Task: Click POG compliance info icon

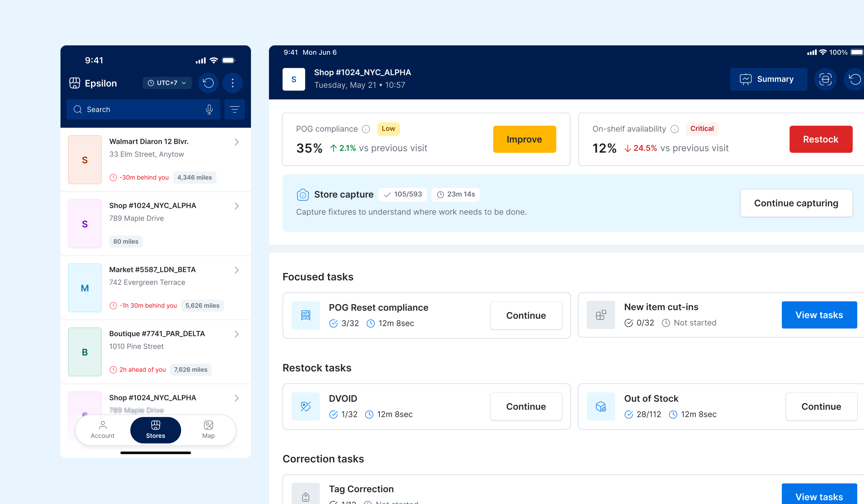Action: (x=366, y=129)
